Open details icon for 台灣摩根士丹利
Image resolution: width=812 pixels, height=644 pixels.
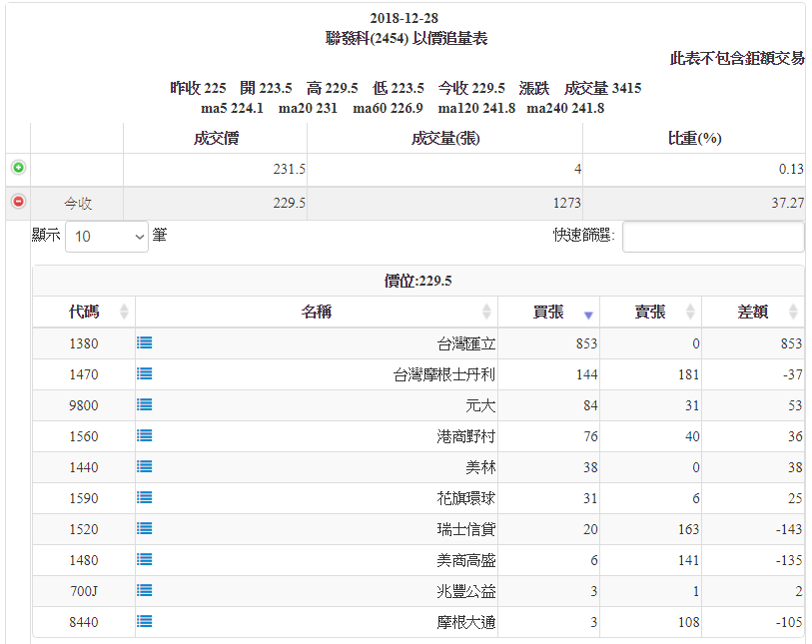[x=145, y=373]
